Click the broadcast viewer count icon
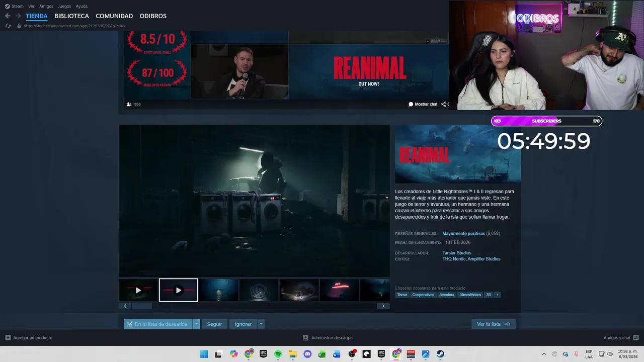The width and height of the screenshot is (644, 362). pyautogui.click(x=129, y=104)
